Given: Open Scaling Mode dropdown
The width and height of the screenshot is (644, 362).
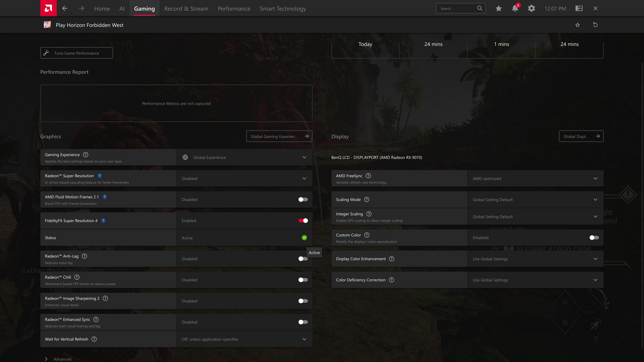Looking at the screenshot, I should (535, 200).
